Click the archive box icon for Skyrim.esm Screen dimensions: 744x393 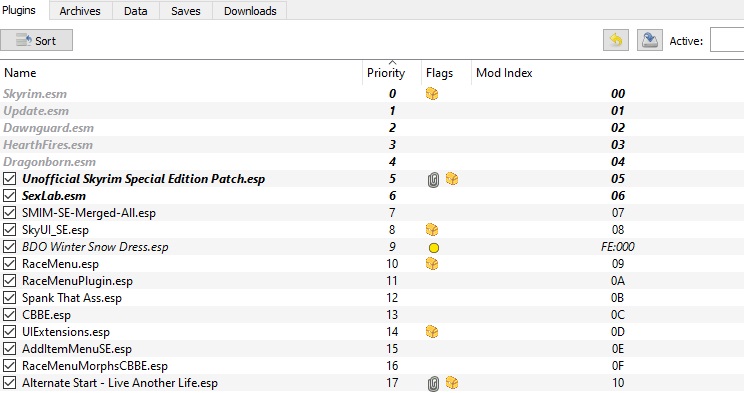[x=432, y=94]
